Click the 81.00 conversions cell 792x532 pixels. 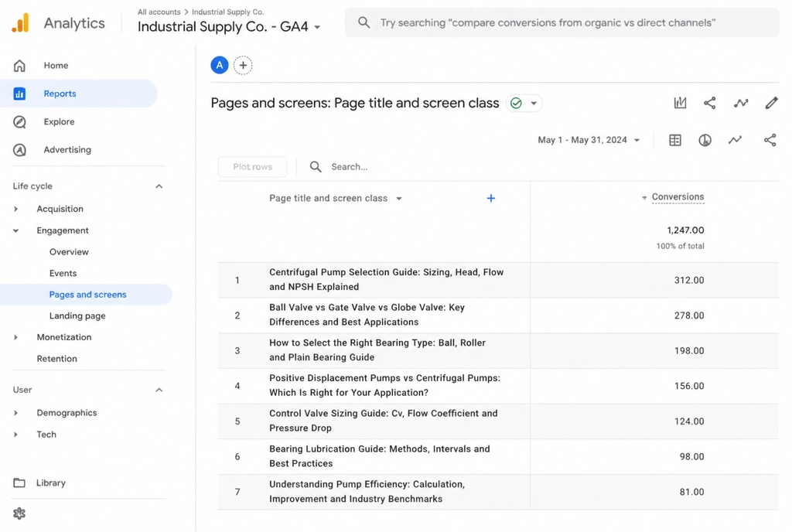[691, 492]
